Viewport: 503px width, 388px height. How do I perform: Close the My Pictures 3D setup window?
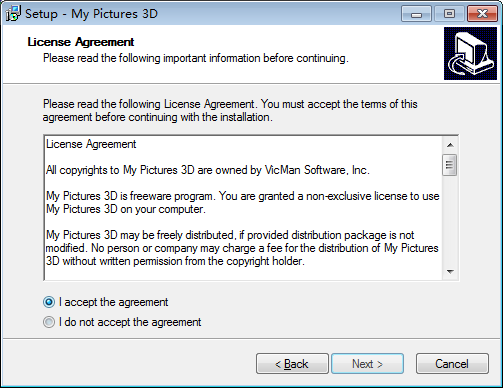pos(482,14)
